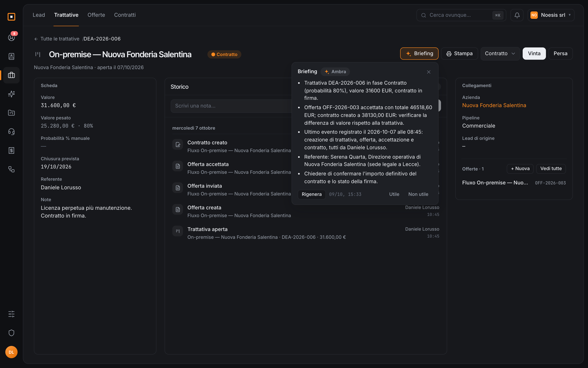Open the projects folder icon in sidebar
This screenshot has width=588, height=368.
(11, 113)
